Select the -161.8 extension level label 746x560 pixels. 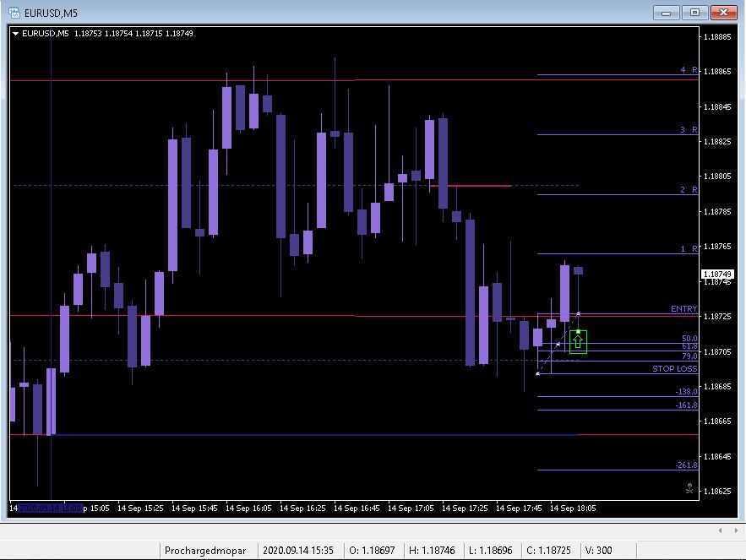(x=686, y=405)
